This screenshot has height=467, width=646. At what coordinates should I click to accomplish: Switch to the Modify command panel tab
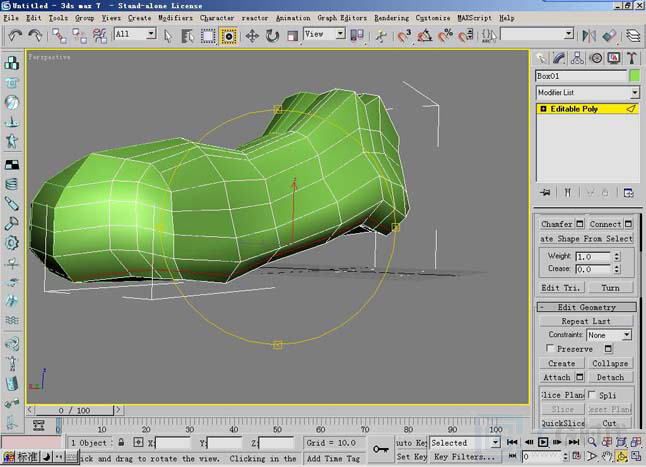(x=559, y=58)
